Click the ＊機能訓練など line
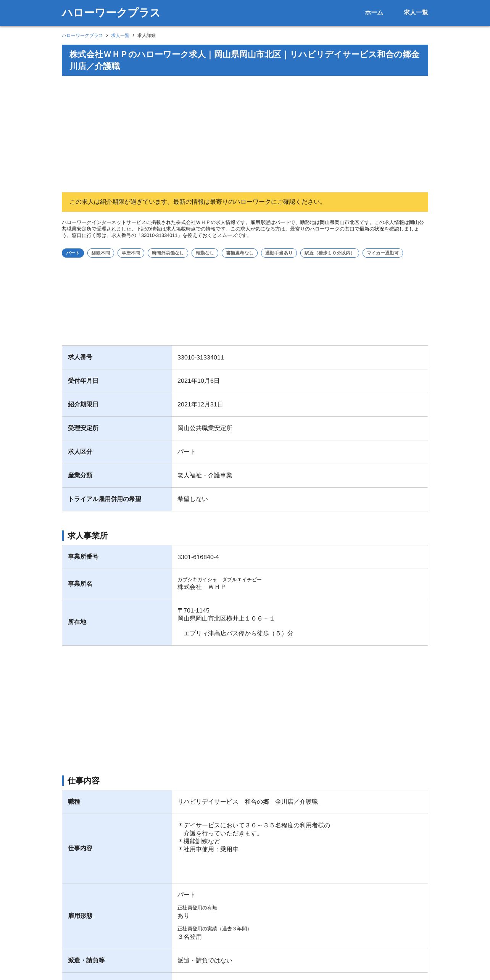 (199, 841)
